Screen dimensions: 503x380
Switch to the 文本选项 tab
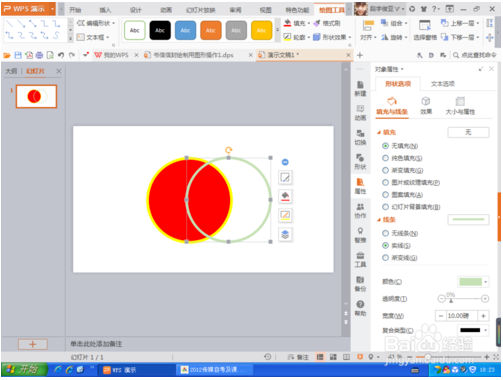click(x=443, y=84)
